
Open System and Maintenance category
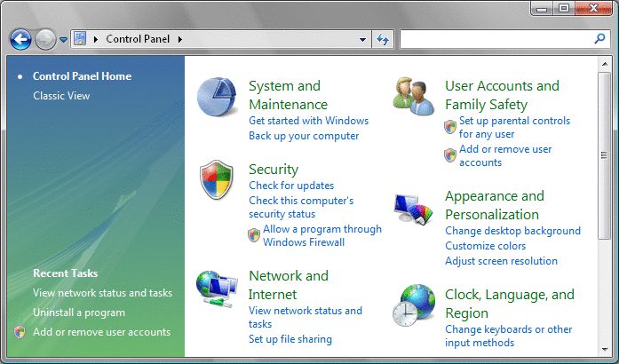(x=288, y=95)
